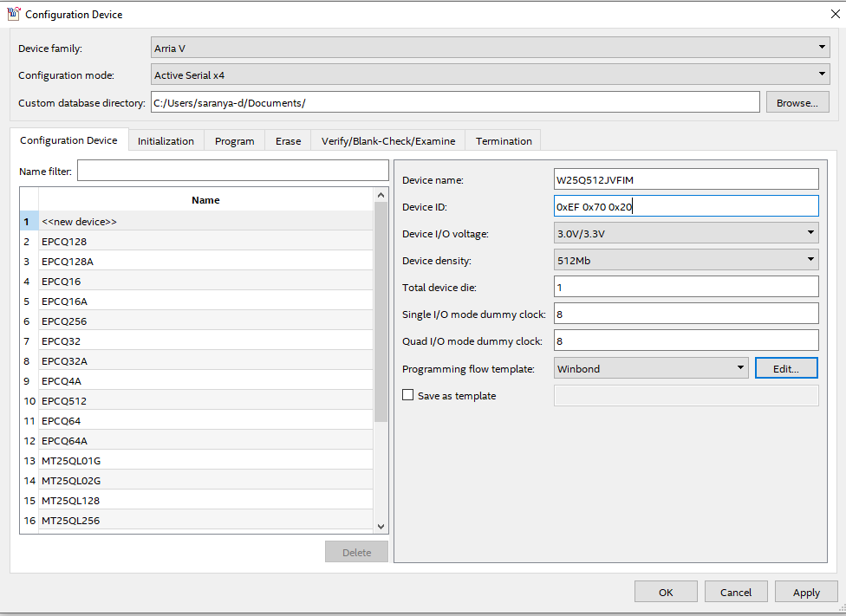The image size is (846, 616).
Task: Open the Programming flow template dropdown
Action: (651, 368)
